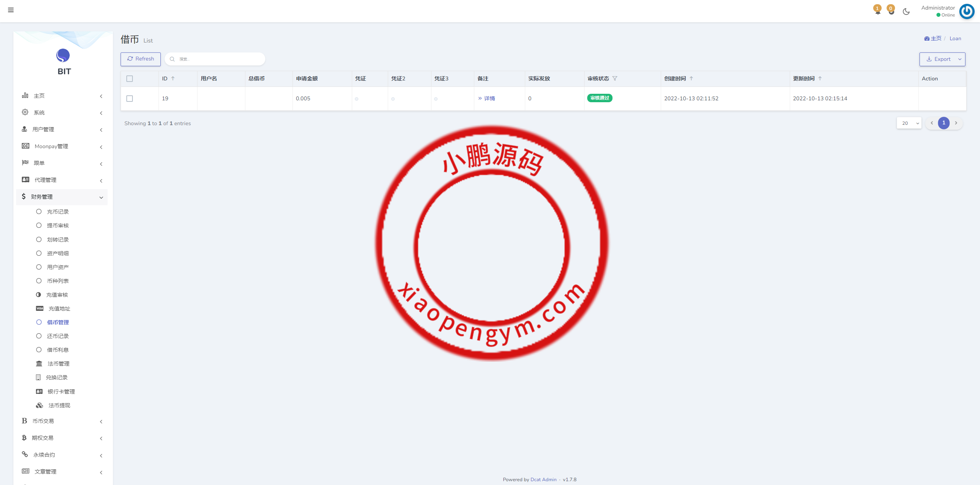Sort by 更新时间 column arrow
This screenshot has height=485, width=980.
(820, 78)
